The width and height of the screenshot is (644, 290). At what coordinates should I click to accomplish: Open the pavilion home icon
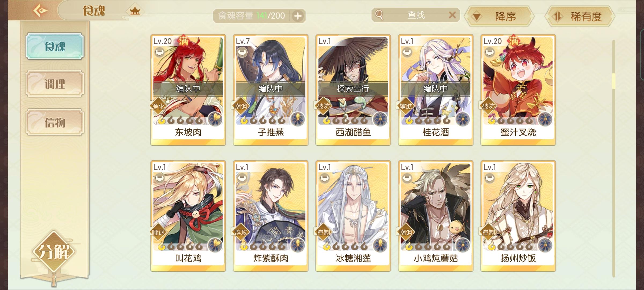click(135, 11)
